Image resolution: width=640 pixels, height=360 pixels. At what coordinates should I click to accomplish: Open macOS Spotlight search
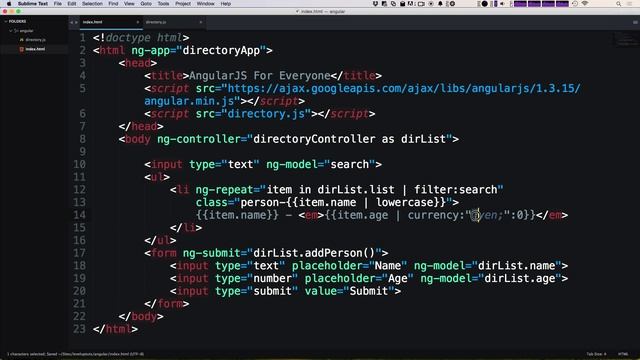pyautogui.click(x=618, y=4)
